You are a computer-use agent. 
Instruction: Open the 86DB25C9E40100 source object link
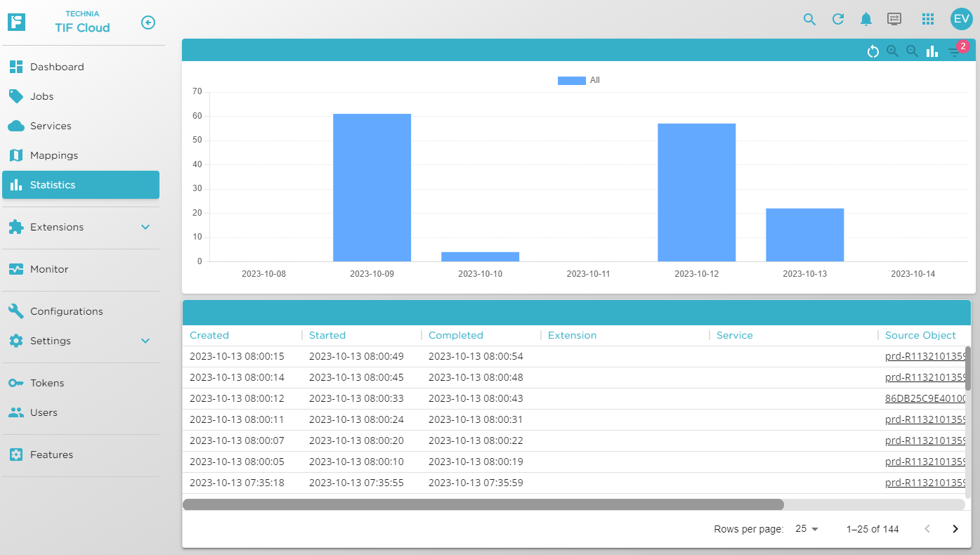coord(925,398)
